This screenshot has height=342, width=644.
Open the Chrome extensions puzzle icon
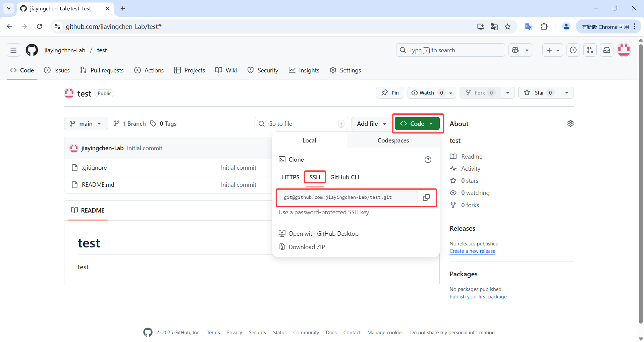click(x=544, y=26)
